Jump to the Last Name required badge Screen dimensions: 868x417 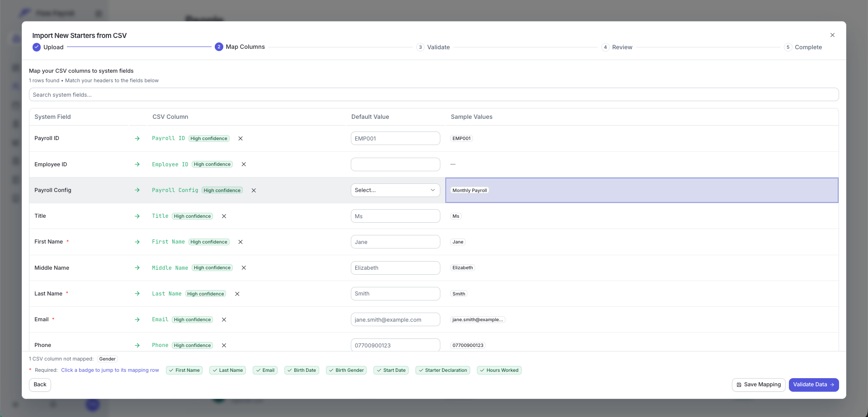[x=227, y=370]
